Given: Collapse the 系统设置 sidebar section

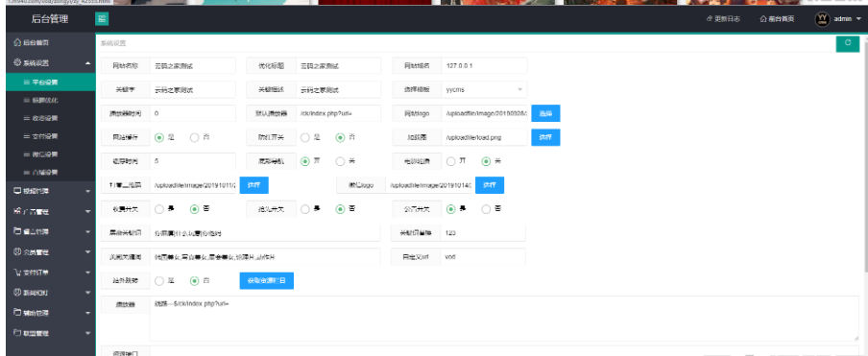Looking at the screenshot, I should (x=50, y=63).
